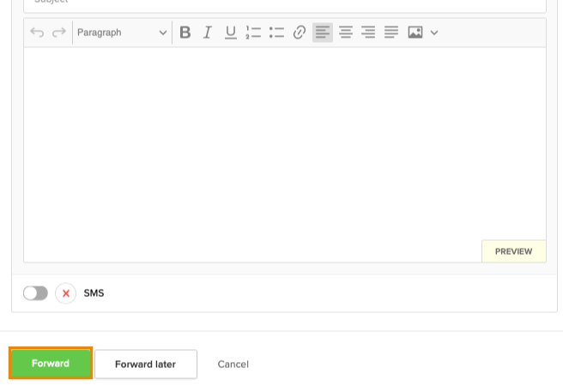Screen dimensions: 563x392
Task: Click the Forward later button
Action: (145, 365)
